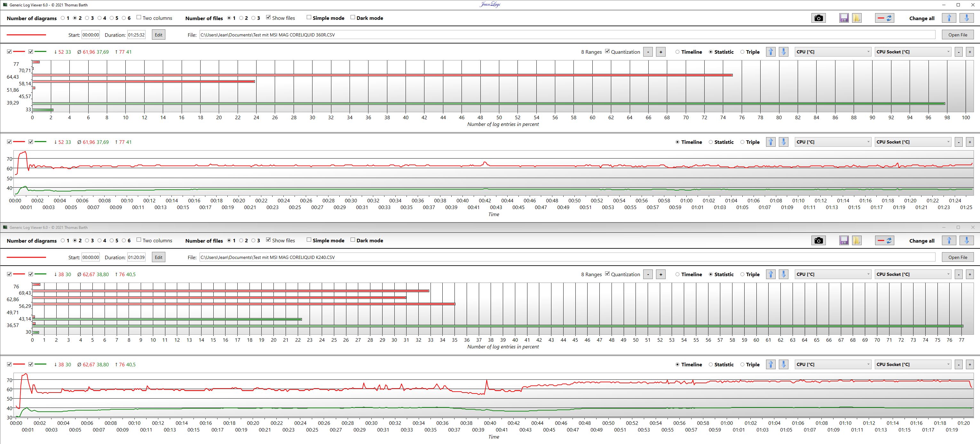Viewport: 980px width, 444px height.
Task: Move K240 statistic diagram up with blue arrow
Action: point(771,274)
